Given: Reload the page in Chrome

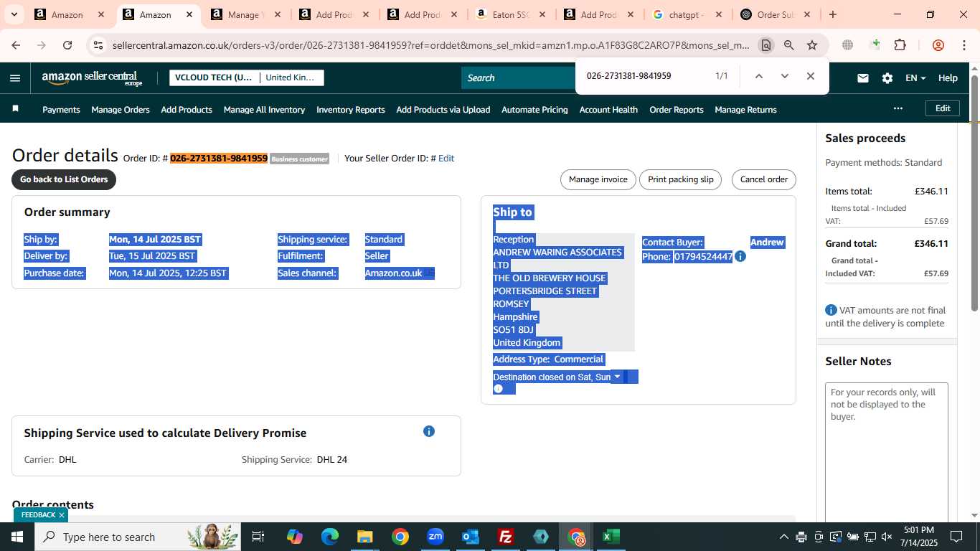Looking at the screenshot, I should (x=67, y=45).
